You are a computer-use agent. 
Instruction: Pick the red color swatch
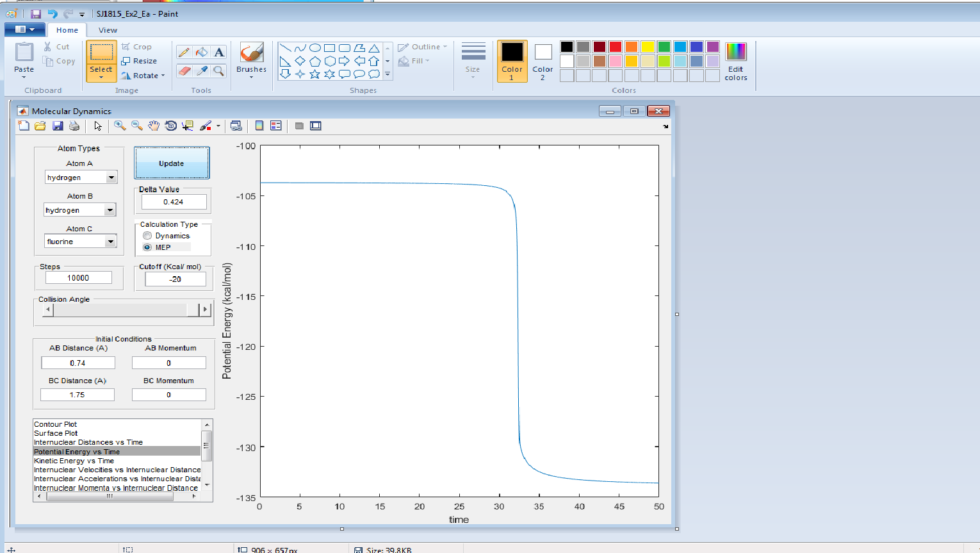point(615,47)
